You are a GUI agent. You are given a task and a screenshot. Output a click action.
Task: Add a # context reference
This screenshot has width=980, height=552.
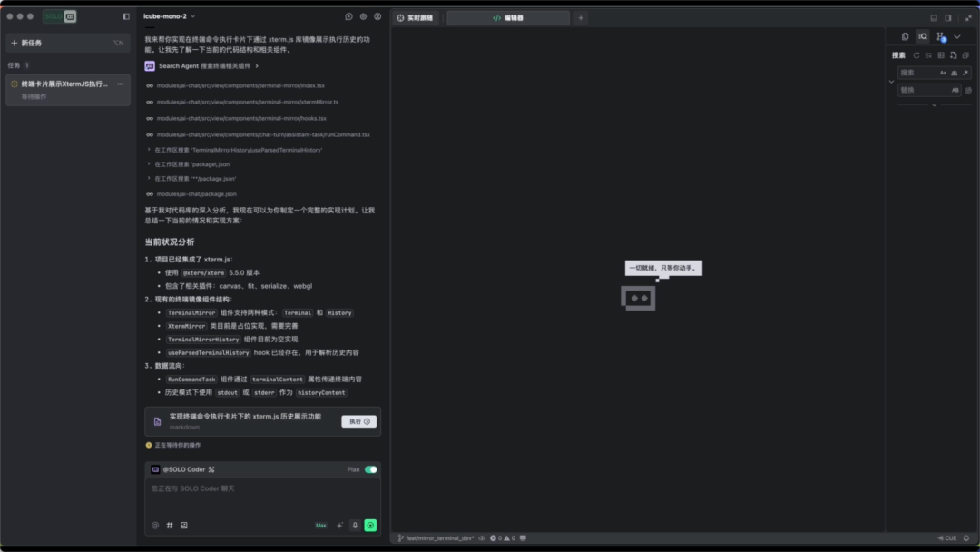pyautogui.click(x=170, y=526)
